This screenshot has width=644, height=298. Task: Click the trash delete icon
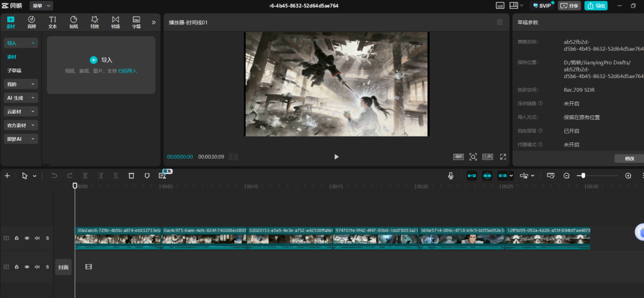pos(131,176)
